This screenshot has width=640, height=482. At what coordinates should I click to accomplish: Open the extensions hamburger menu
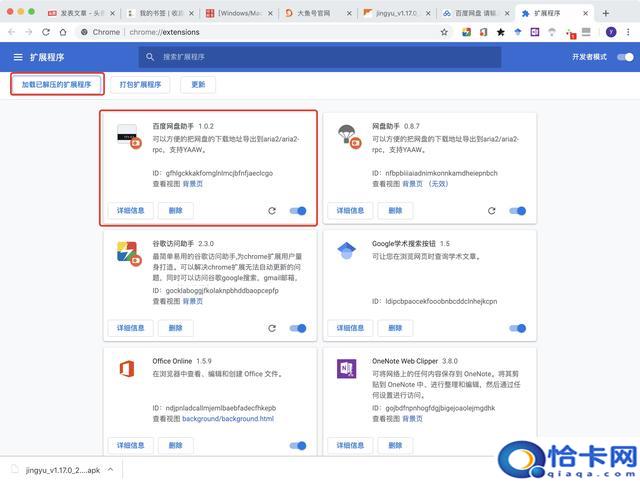click(17, 59)
